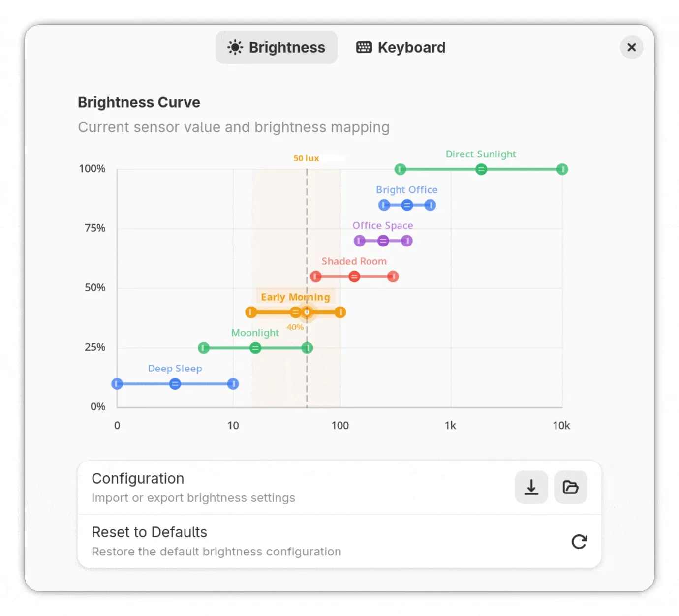Viewport: 679px width, 616px height.
Task: Select Early Morning right endpoint handle
Action: coord(340,312)
